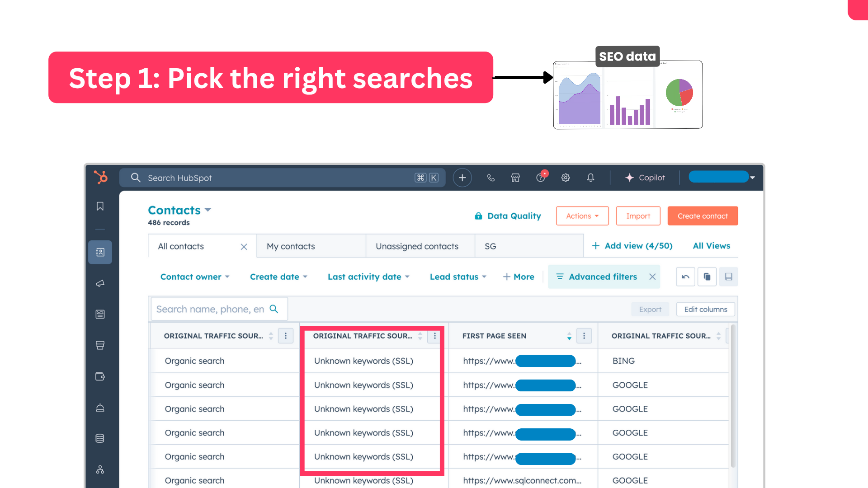This screenshot has height=488, width=868.
Task: Open the notifications bell
Action: tap(590, 178)
